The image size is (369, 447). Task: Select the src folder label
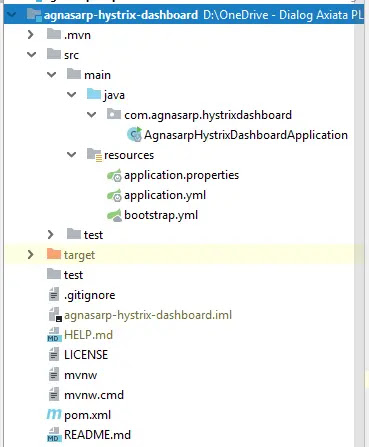71,55
